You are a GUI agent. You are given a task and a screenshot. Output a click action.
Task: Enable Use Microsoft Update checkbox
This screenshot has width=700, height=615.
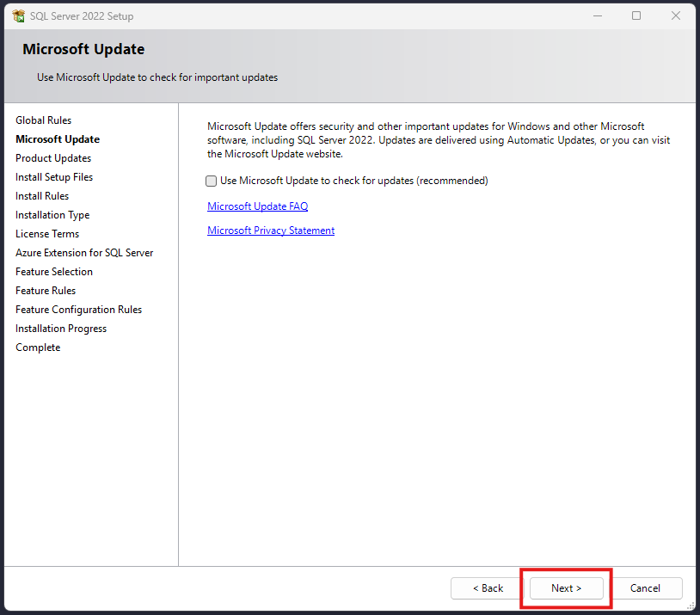(x=212, y=181)
